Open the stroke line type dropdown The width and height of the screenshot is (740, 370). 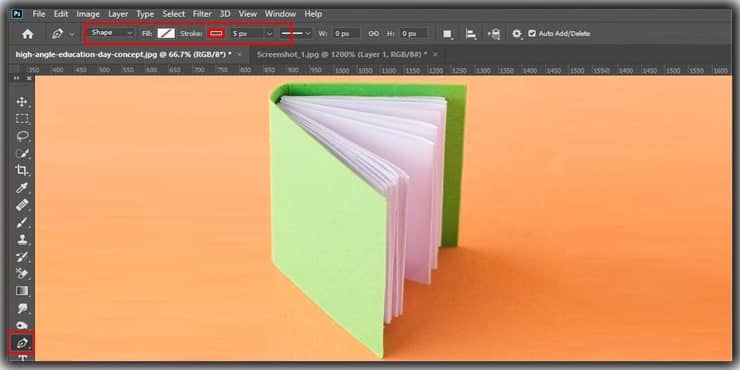295,34
